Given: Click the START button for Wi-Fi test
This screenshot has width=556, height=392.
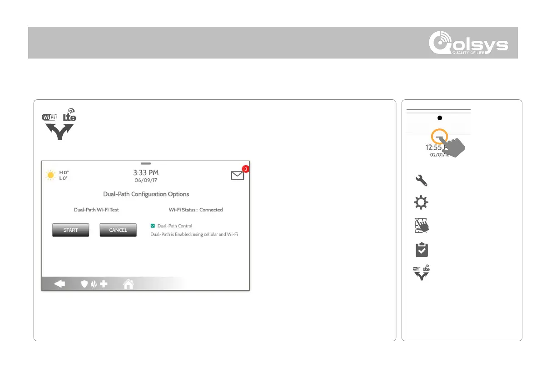Looking at the screenshot, I should [70, 230].
